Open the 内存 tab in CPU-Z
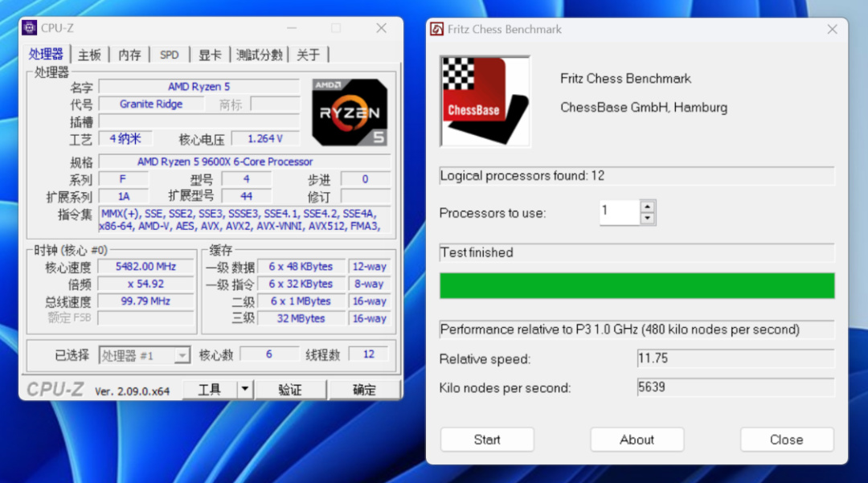The image size is (868, 483). (129, 55)
